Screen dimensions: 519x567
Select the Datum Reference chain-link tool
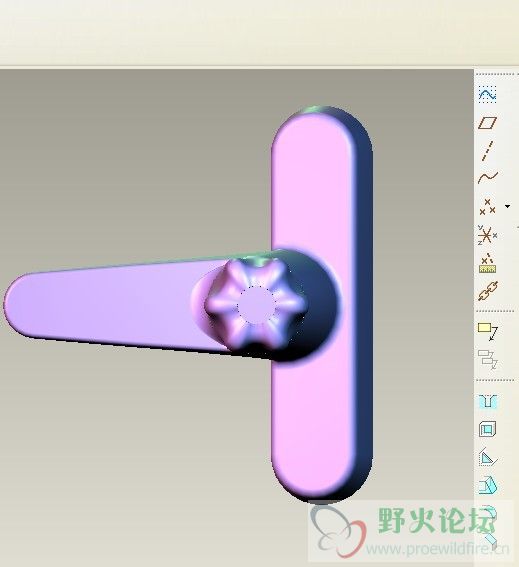[x=488, y=291]
